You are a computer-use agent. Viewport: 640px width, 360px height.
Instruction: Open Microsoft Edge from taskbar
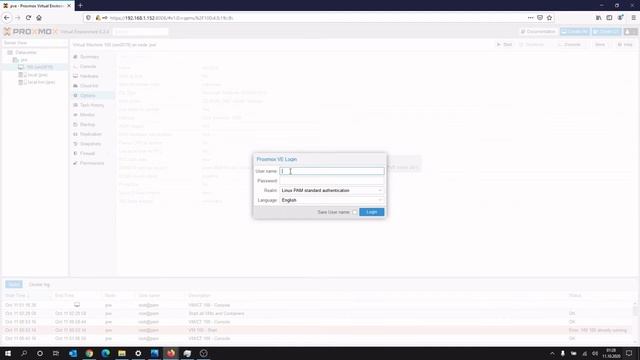coord(105,353)
